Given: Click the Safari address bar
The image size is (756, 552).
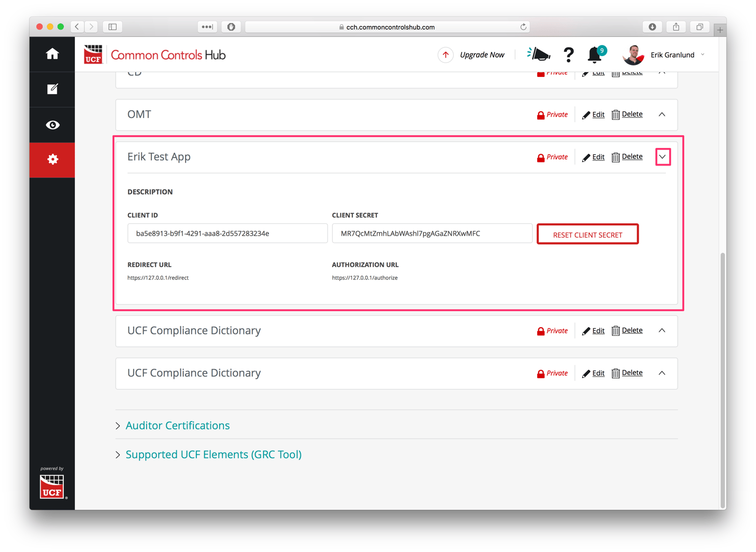Looking at the screenshot, I should pos(387,27).
